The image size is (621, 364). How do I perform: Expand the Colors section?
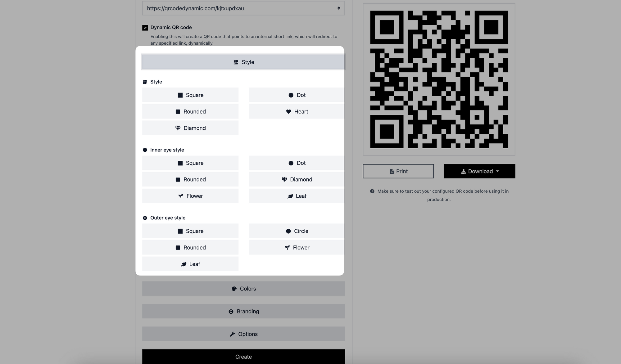click(243, 289)
